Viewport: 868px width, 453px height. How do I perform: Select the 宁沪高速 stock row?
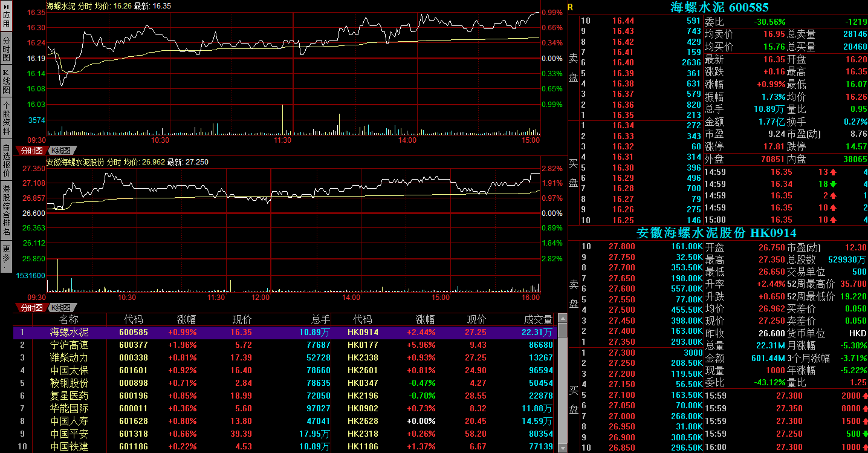coord(284,345)
